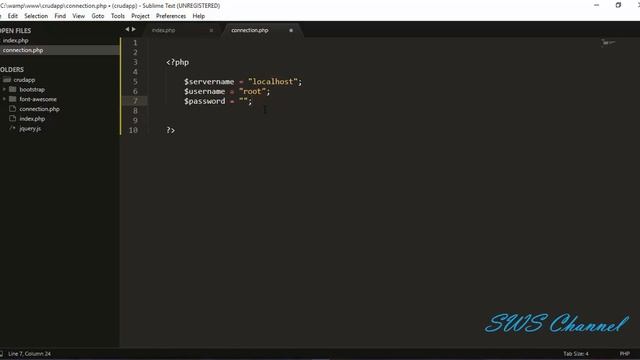The image size is (640, 360).
Task: Click the crudapp folder icon
Action: [7, 80]
